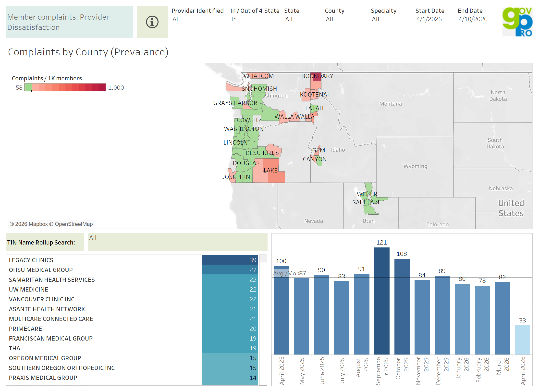Click the End Date value 4/10/2026
This screenshot has height=392, width=539.
click(x=473, y=19)
